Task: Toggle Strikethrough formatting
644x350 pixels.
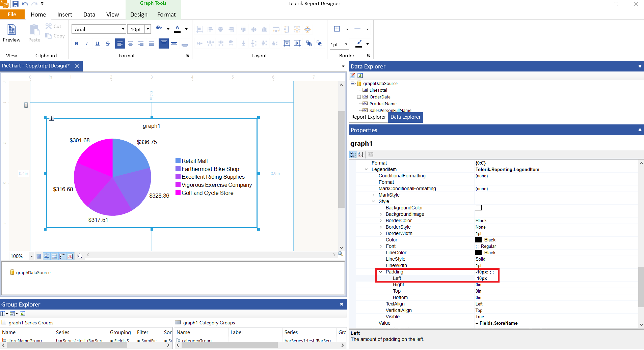Action: point(108,43)
